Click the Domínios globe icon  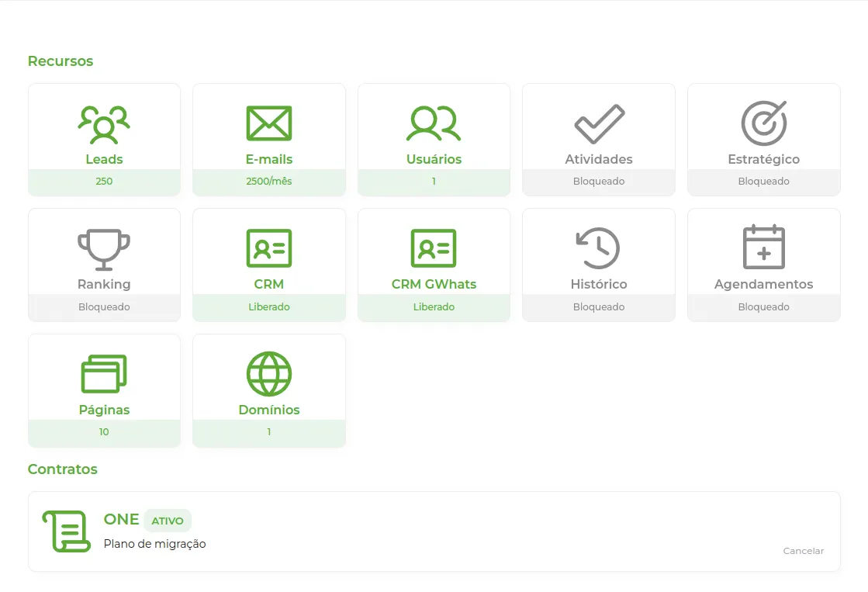(269, 374)
